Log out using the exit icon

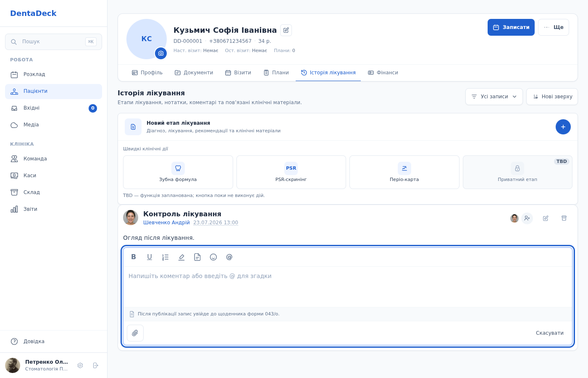tap(95, 365)
